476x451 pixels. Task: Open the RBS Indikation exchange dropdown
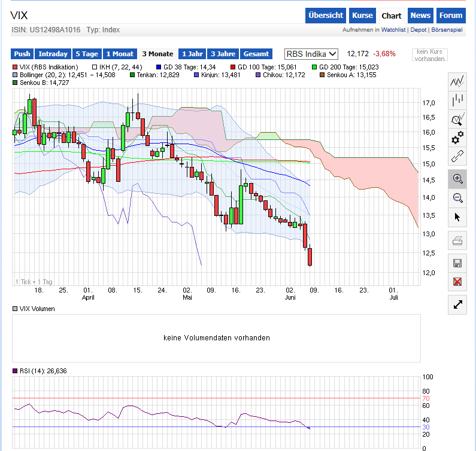coord(311,54)
